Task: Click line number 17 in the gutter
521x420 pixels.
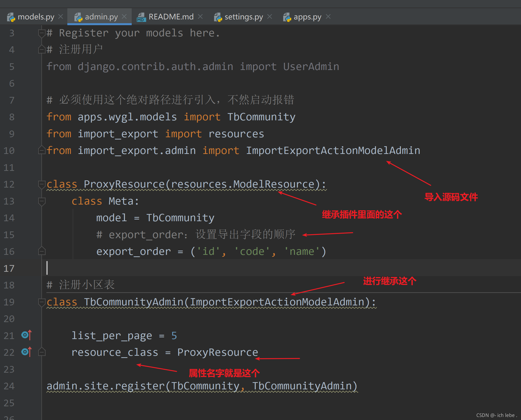Action: [9, 269]
